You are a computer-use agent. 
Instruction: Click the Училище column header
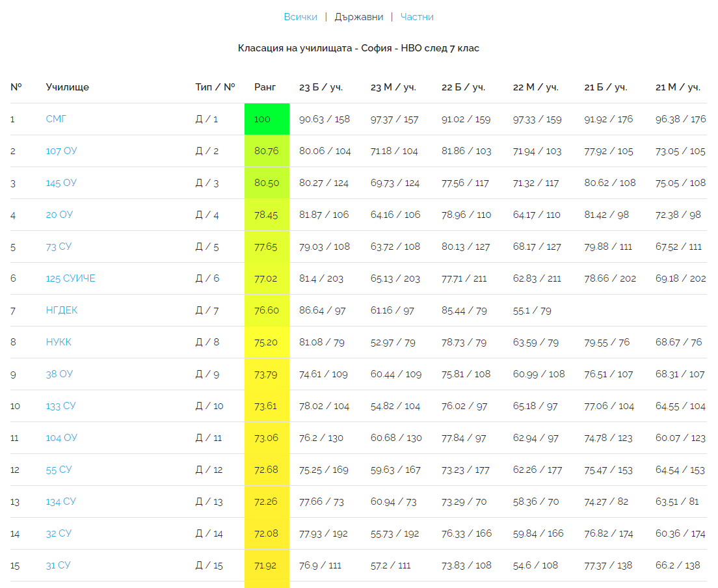coord(68,87)
